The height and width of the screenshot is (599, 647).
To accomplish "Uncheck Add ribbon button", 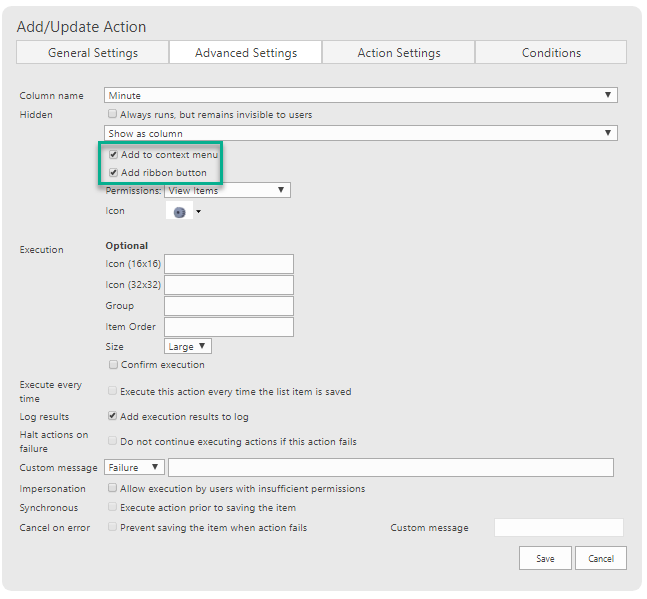I will tap(113, 172).
